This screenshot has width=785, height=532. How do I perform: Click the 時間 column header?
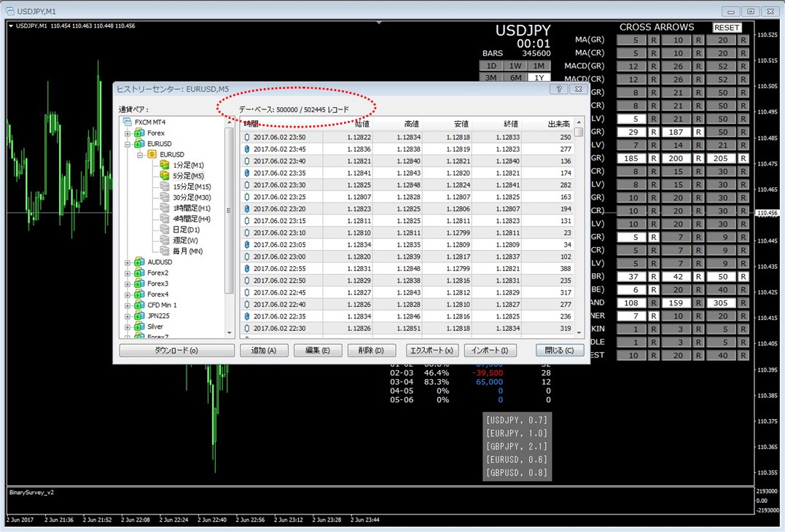point(282,124)
